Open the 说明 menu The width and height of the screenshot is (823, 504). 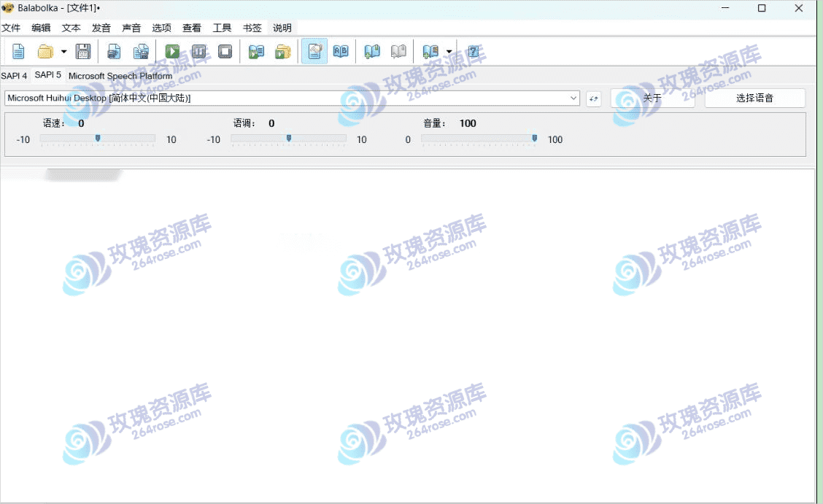pyautogui.click(x=282, y=28)
